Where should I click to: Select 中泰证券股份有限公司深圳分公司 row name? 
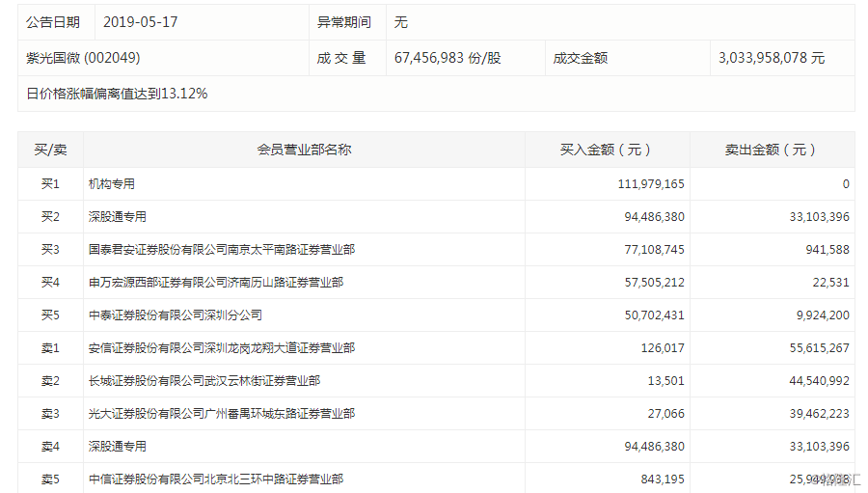(175, 315)
